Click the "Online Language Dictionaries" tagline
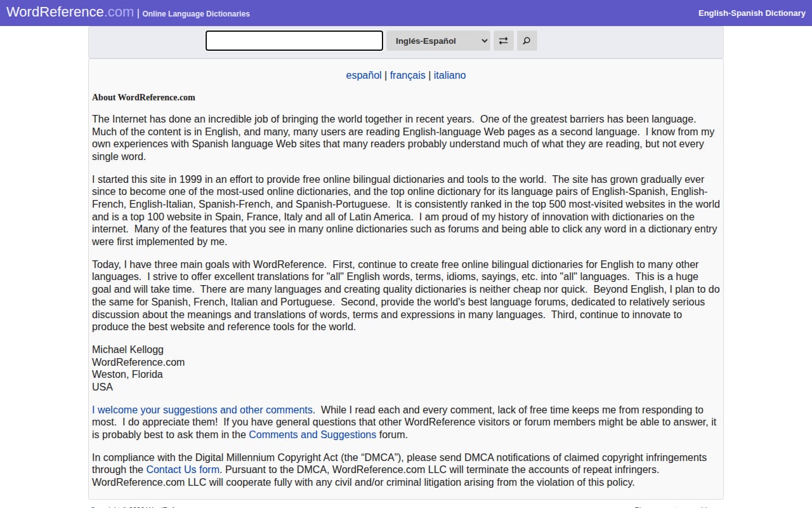Screen dimensions: 812x508 [x=196, y=13]
